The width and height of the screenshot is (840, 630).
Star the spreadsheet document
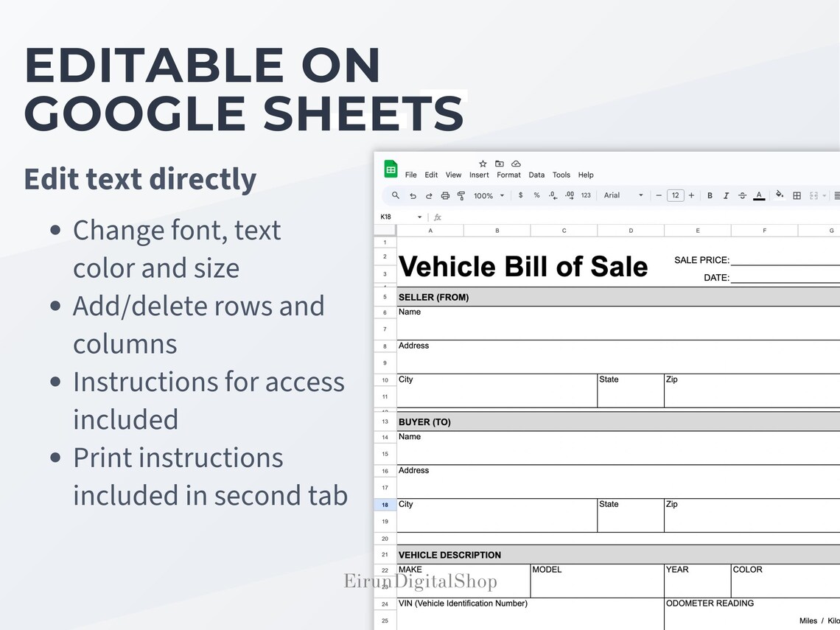click(x=483, y=164)
